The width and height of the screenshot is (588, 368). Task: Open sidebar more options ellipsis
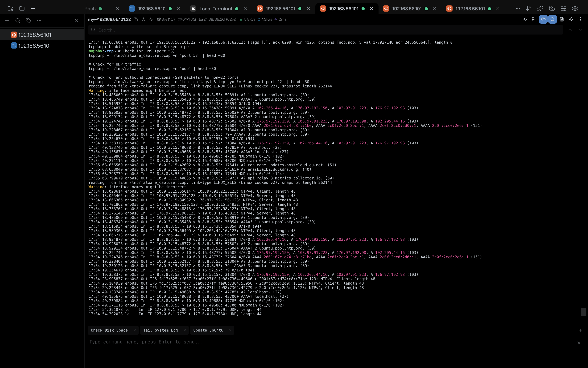pos(39,21)
